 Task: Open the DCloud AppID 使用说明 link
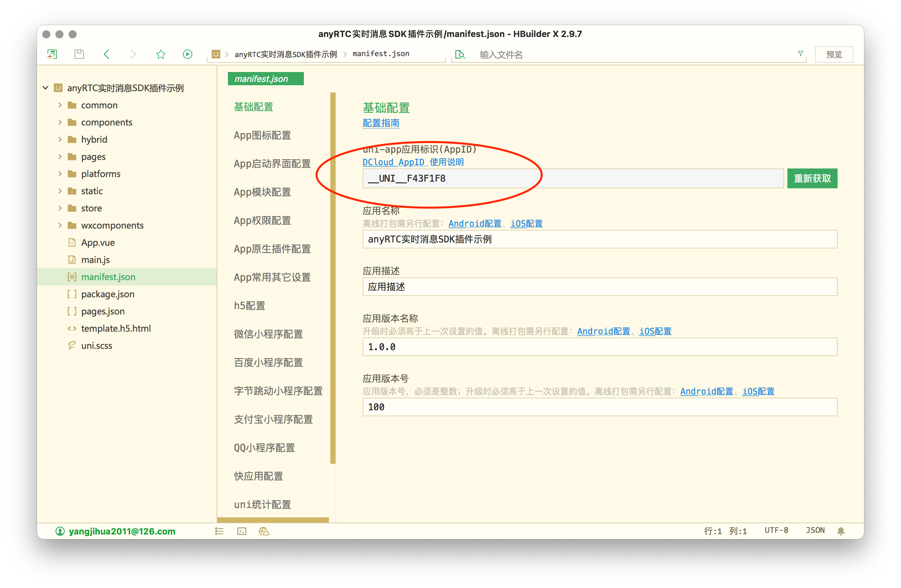click(413, 163)
